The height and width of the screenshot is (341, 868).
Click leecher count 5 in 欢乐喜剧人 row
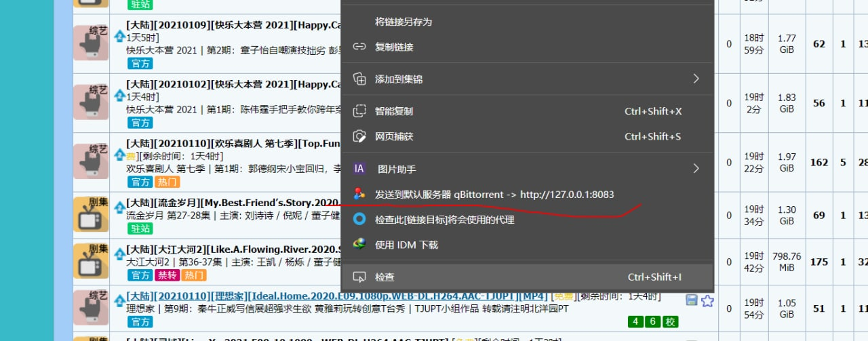click(x=843, y=162)
